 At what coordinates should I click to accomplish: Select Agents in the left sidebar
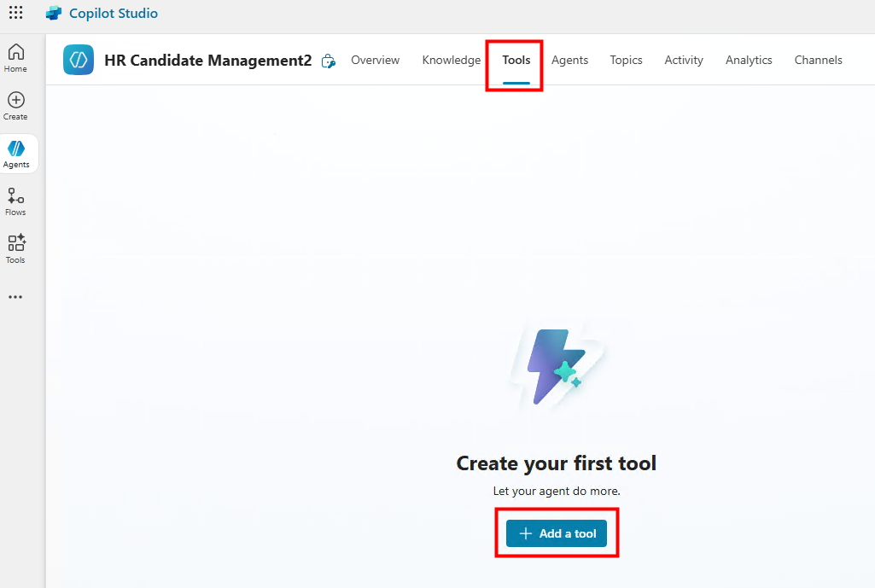(16, 154)
